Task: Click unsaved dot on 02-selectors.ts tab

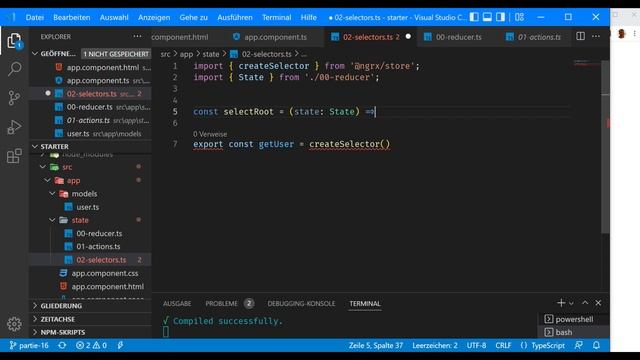Action: pyautogui.click(x=408, y=36)
